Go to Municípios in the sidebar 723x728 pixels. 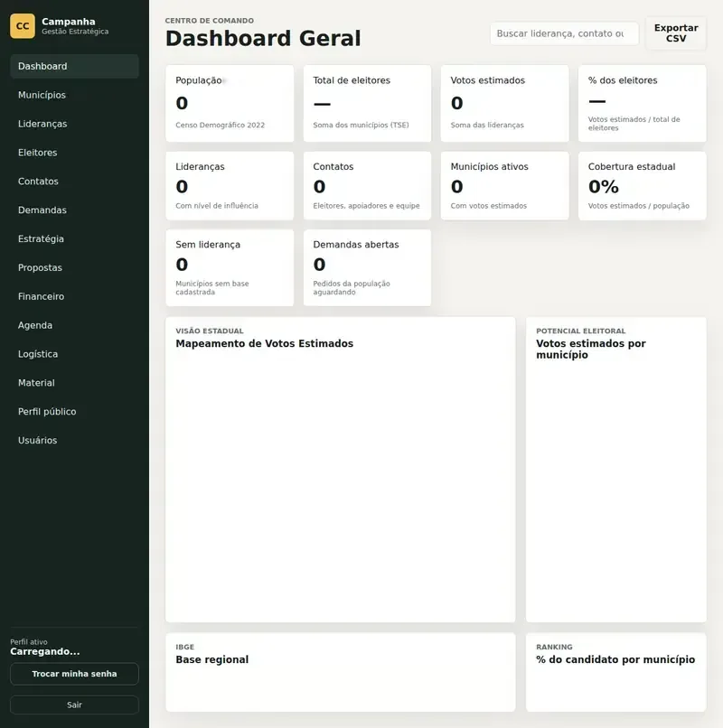coord(74,95)
